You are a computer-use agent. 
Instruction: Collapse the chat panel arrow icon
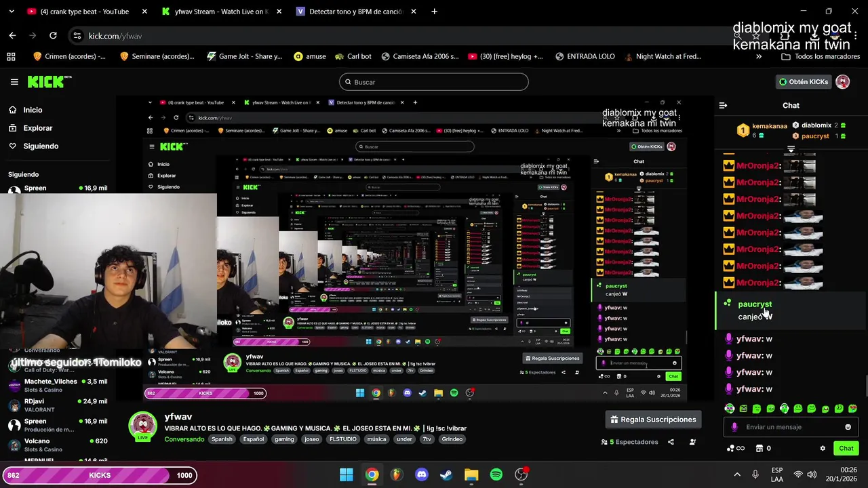(723, 106)
